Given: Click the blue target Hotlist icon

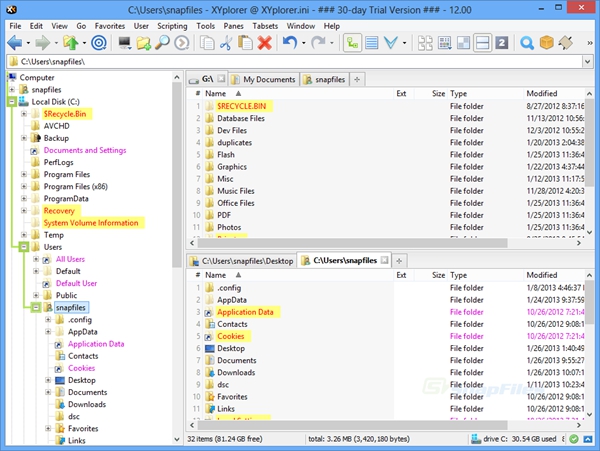Looking at the screenshot, I should pos(99,43).
